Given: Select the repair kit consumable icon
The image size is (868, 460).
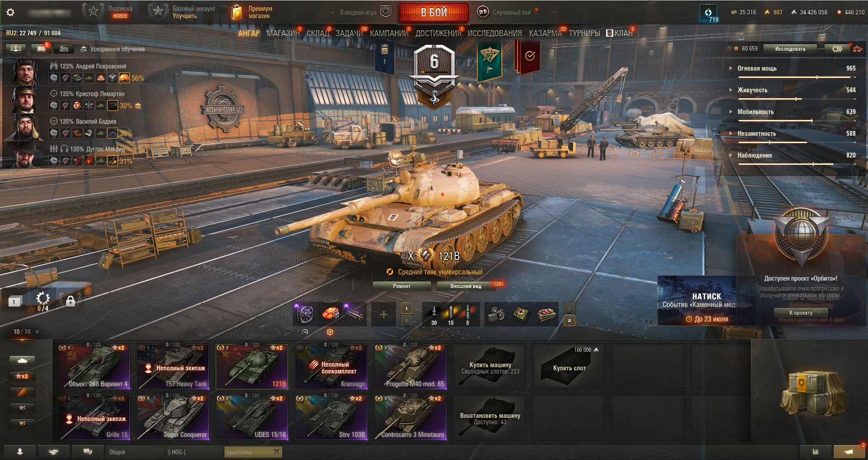Looking at the screenshot, I should point(496,314).
